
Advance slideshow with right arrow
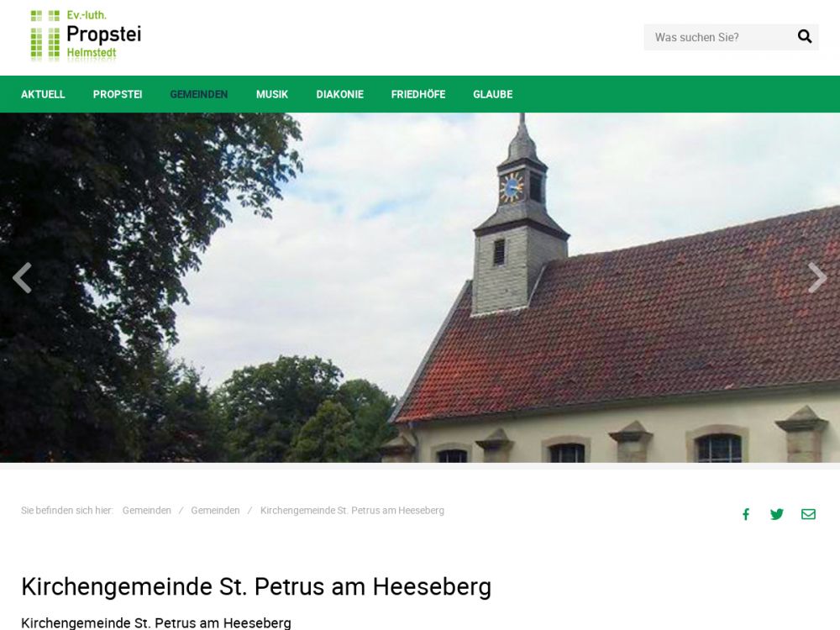[x=817, y=277]
